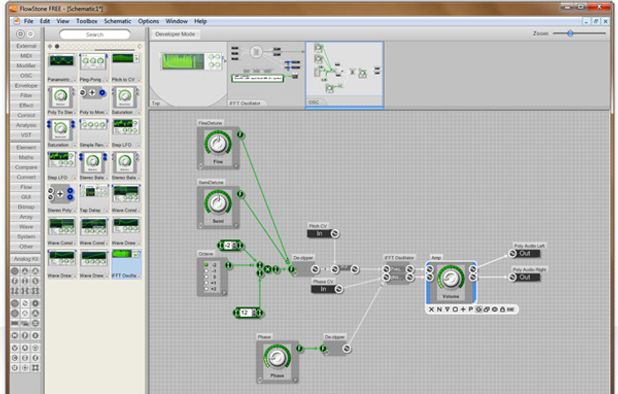618x394 pixels.
Task: Select Octave -1 radio option
Action: pyautogui.click(x=206, y=271)
